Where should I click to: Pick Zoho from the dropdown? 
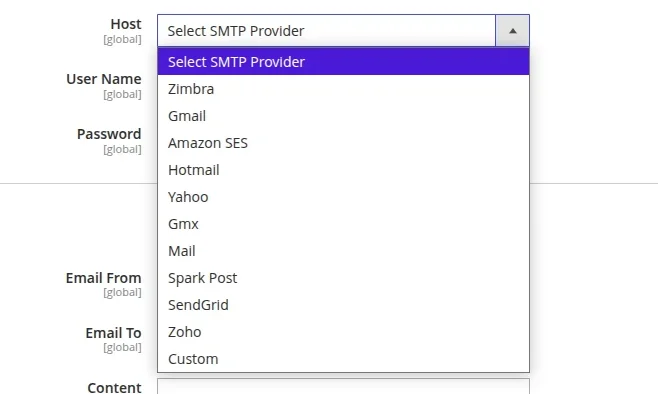pyautogui.click(x=343, y=332)
